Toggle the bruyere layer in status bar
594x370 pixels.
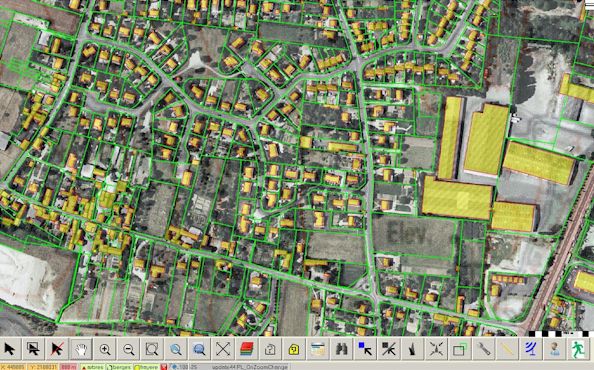[x=146, y=367]
